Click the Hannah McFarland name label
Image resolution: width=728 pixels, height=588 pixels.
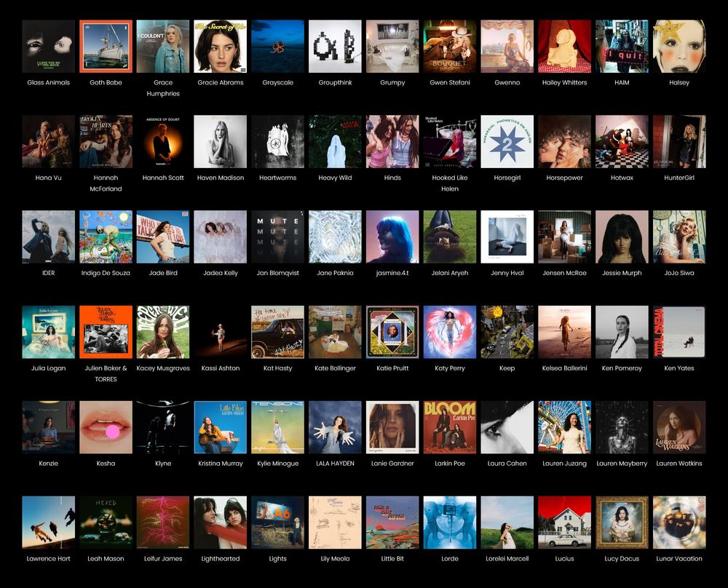pyautogui.click(x=106, y=183)
